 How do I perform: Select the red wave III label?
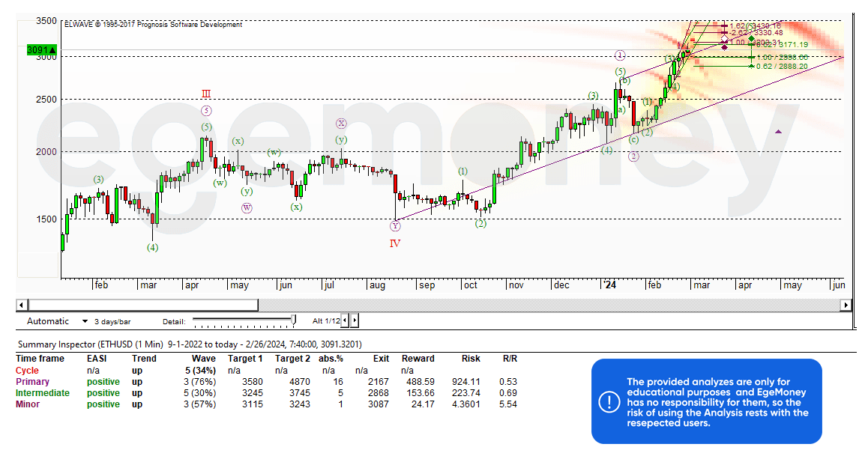(x=206, y=94)
